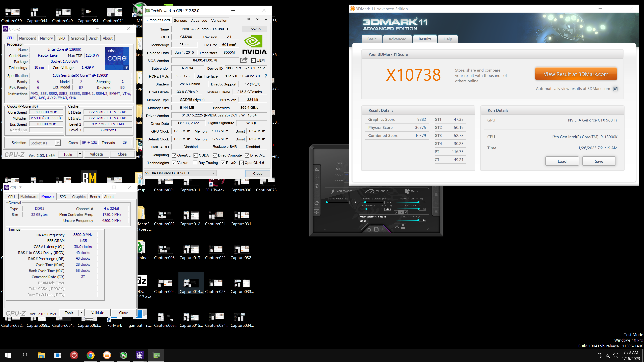Image resolution: width=644 pixels, height=362 pixels.
Task: Switch to the Validation tab in GPU-Z
Action: pos(219,20)
